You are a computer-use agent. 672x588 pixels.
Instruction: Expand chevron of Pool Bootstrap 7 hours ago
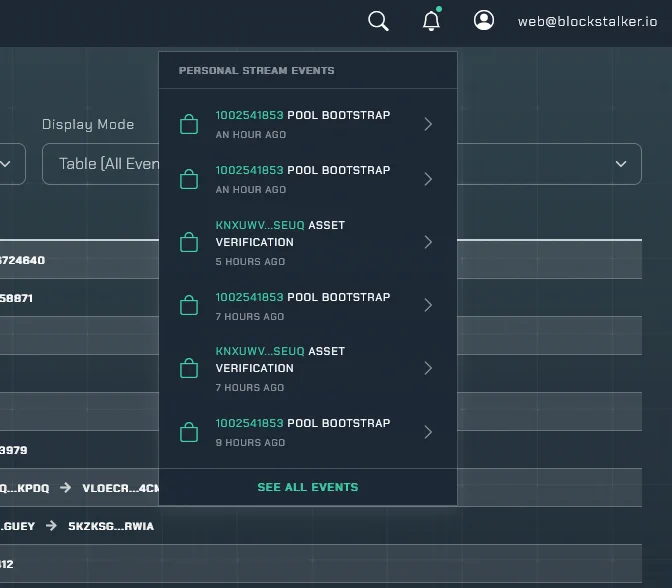click(x=428, y=305)
